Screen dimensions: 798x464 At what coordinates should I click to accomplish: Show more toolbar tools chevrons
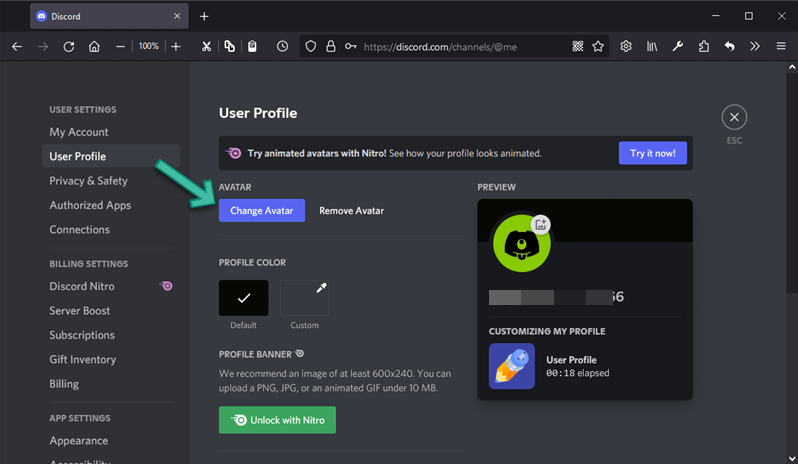755,47
